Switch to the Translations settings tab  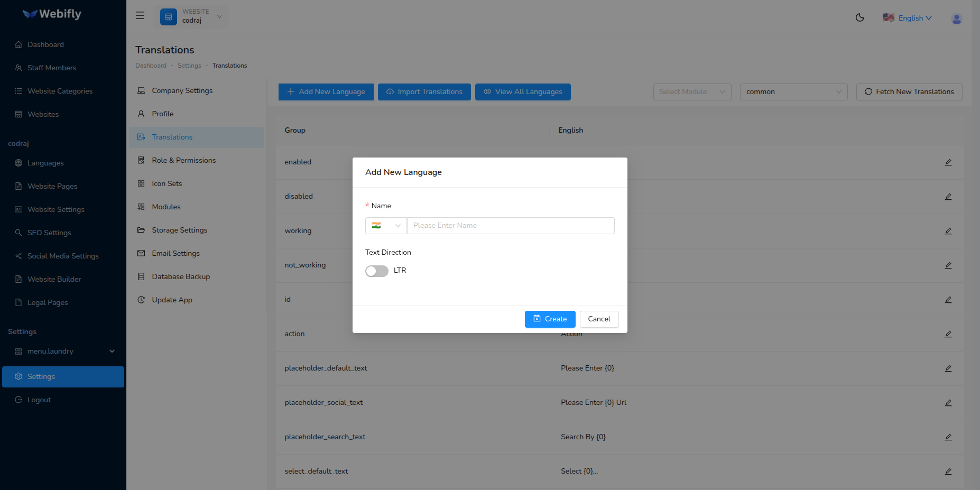(171, 137)
